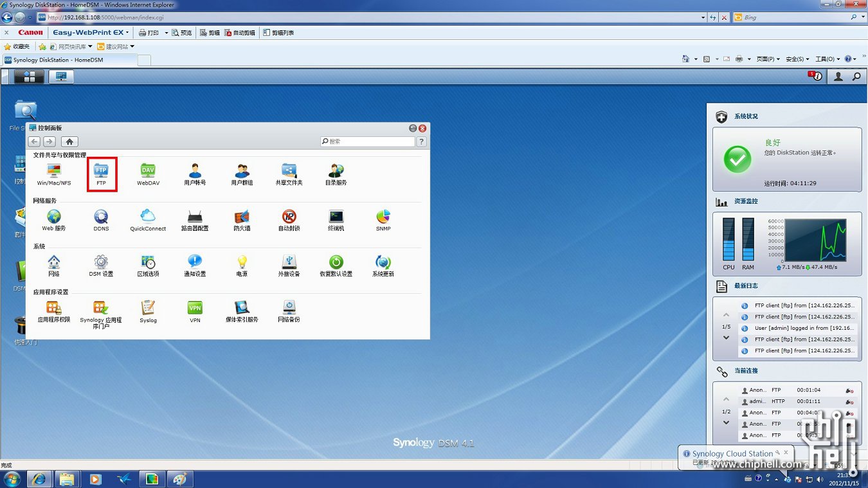Open the Easy-WebPrint EX dropdown

91,32
